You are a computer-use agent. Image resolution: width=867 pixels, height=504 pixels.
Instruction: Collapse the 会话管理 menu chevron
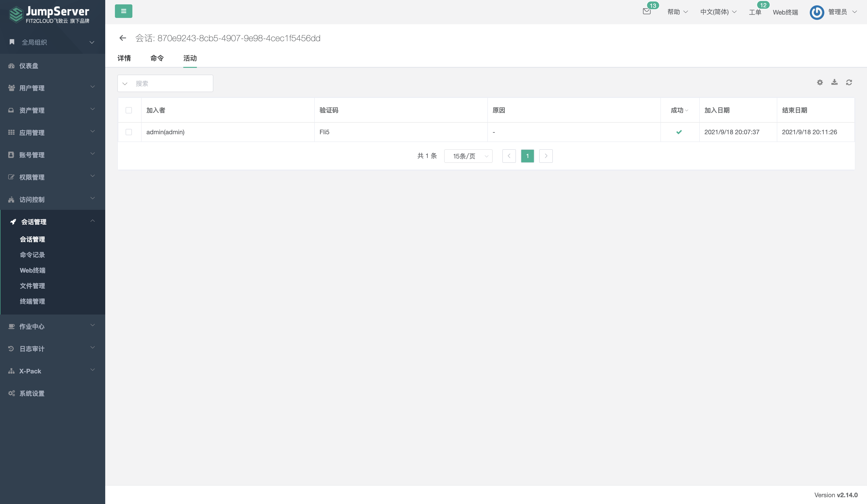pos(93,221)
